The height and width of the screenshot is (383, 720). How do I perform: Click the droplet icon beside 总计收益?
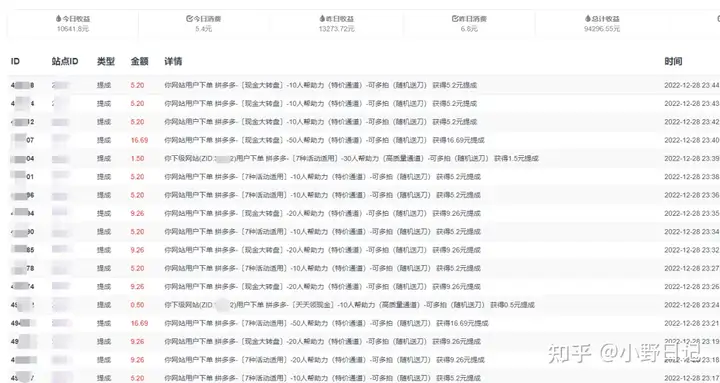pyautogui.click(x=588, y=19)
